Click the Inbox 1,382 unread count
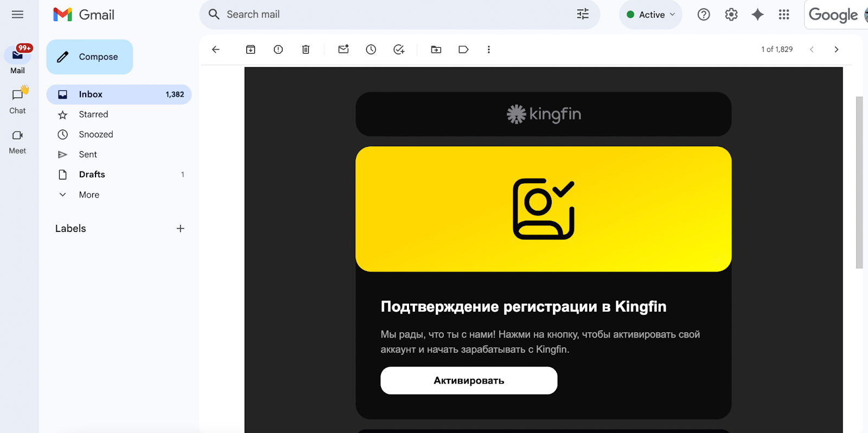Viewport: 868px width, 433px height. tap(175, 94)
